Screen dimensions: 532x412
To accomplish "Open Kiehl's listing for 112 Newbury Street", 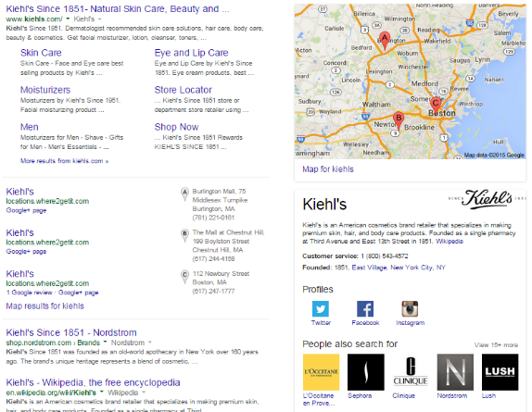I will tap(20, 274).
